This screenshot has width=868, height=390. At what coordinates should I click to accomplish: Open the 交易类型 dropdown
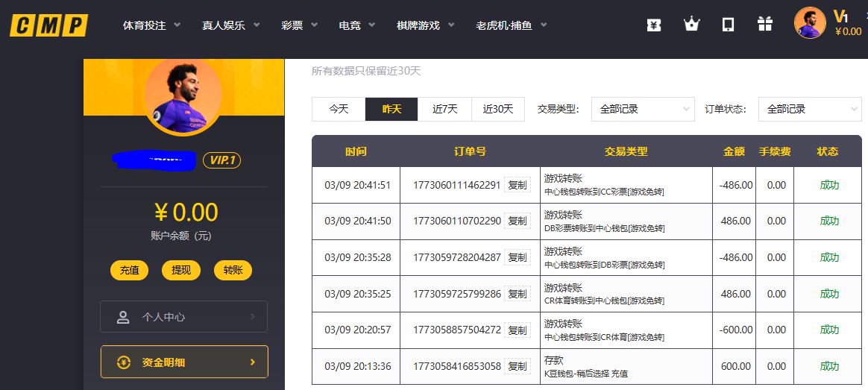point(642,109)
